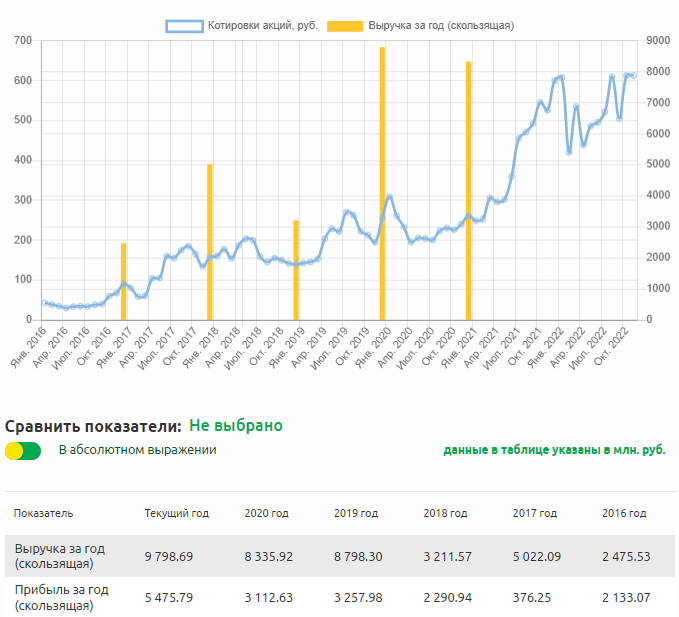Click the January 2019 revenue bar
679x617 pixels.
click(296, 270)
